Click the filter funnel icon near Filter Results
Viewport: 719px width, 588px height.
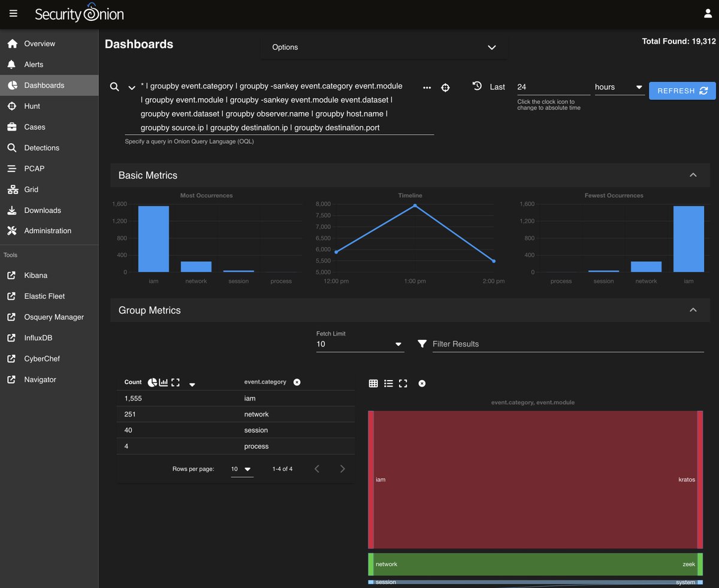[422, 343]
